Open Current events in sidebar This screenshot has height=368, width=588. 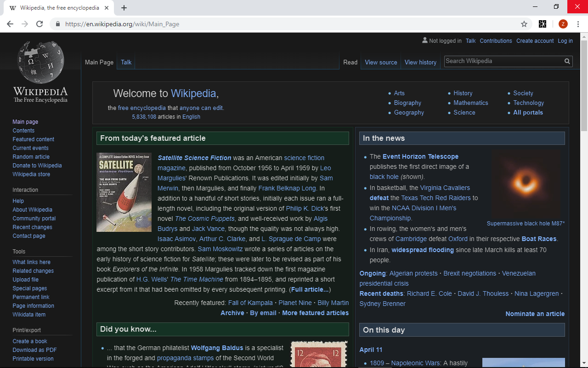click(x=30, y=148)
